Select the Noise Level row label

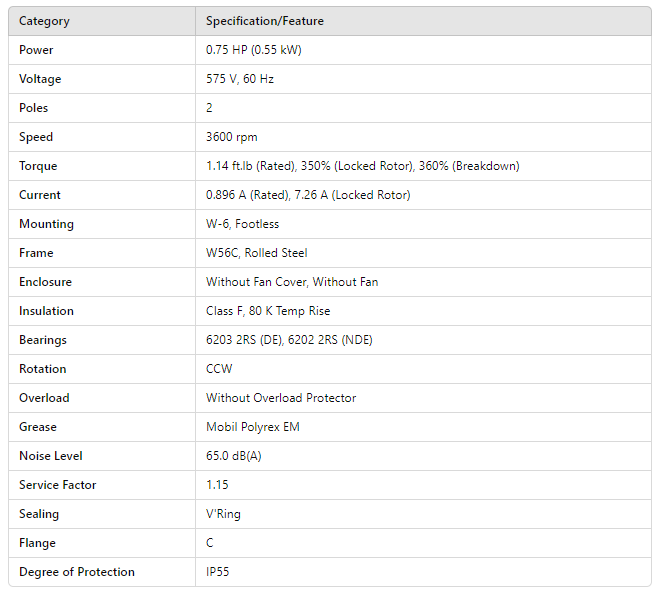[x=50, y=456]
